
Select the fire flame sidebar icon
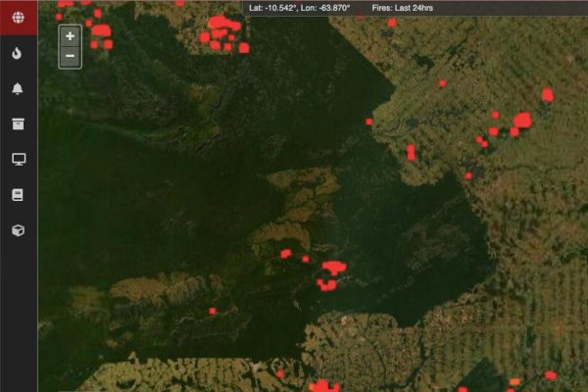17,53
